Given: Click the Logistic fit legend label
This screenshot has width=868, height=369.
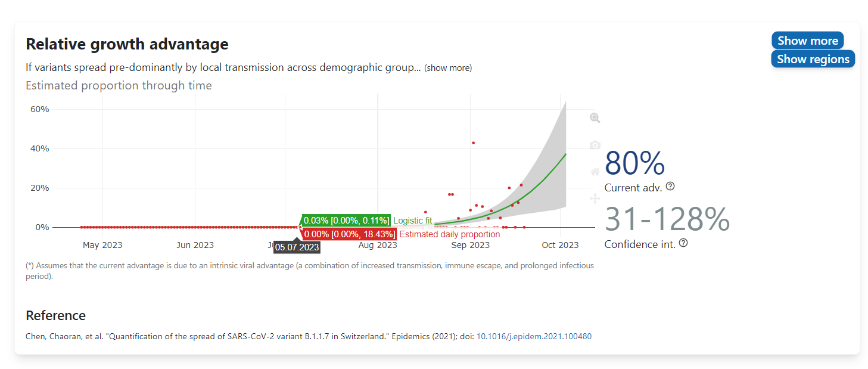Looking at the screenshot, I should (412, 221).
